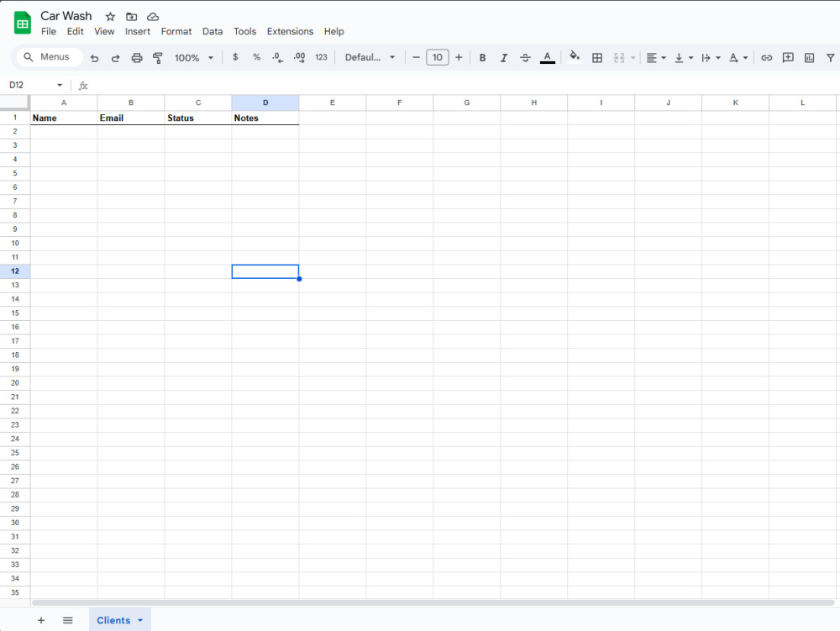The width and height of the screenshot is (840, 631).
Task: Click the select-all corner box
Action: (x=14, y=102)
